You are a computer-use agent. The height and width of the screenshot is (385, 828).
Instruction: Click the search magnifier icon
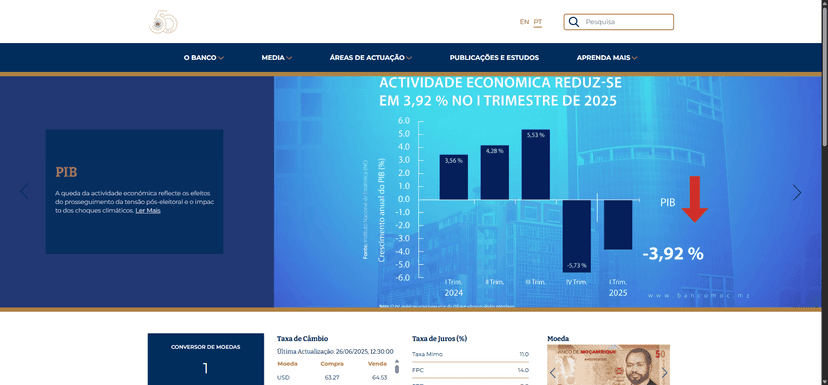(575, 22)
